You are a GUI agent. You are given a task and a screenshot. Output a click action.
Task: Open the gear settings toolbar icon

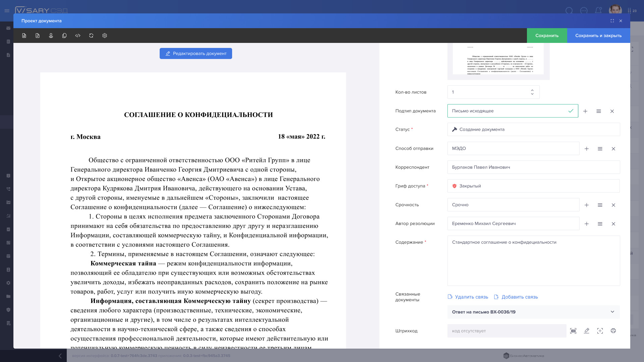(105, 36)
